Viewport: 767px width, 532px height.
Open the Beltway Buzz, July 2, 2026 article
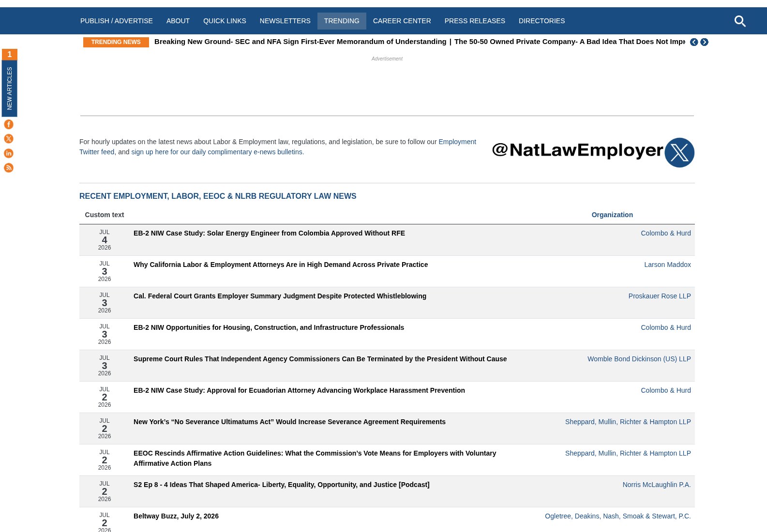[176, 516]
